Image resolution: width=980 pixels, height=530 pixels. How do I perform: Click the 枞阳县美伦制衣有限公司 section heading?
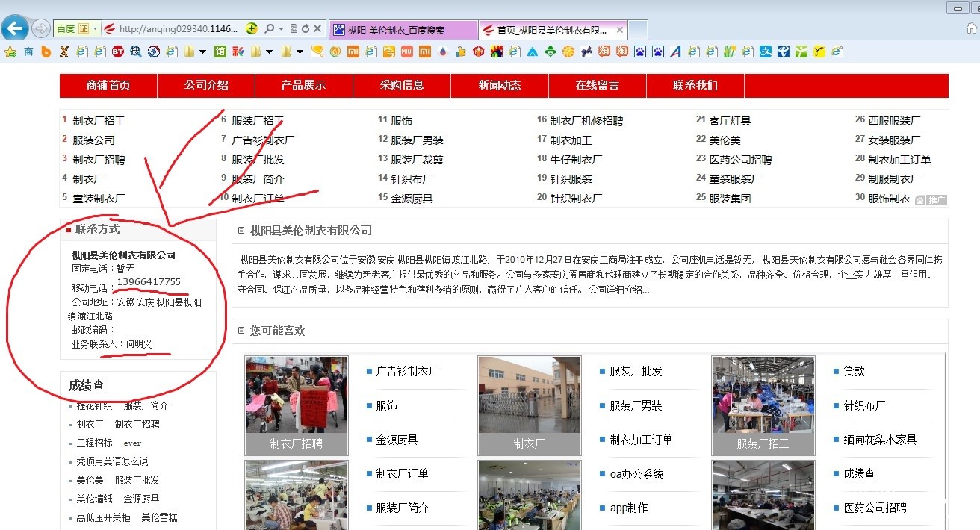tap(311, 231)
